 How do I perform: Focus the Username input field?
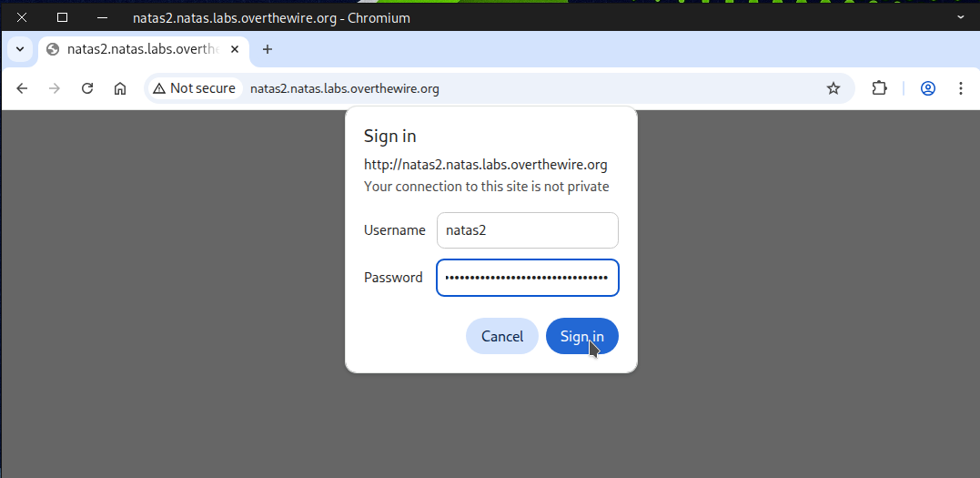(x=527, y=230)
